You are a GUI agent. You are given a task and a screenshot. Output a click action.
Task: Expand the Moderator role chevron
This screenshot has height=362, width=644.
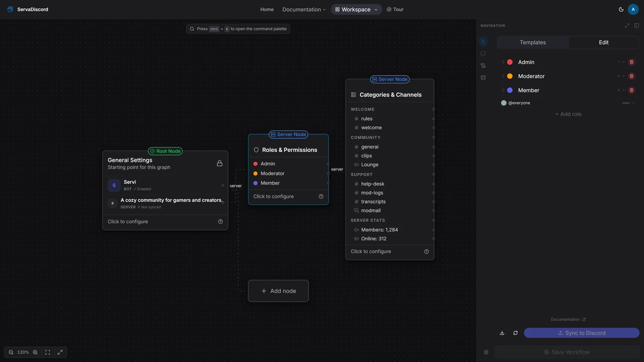(623, 76)
